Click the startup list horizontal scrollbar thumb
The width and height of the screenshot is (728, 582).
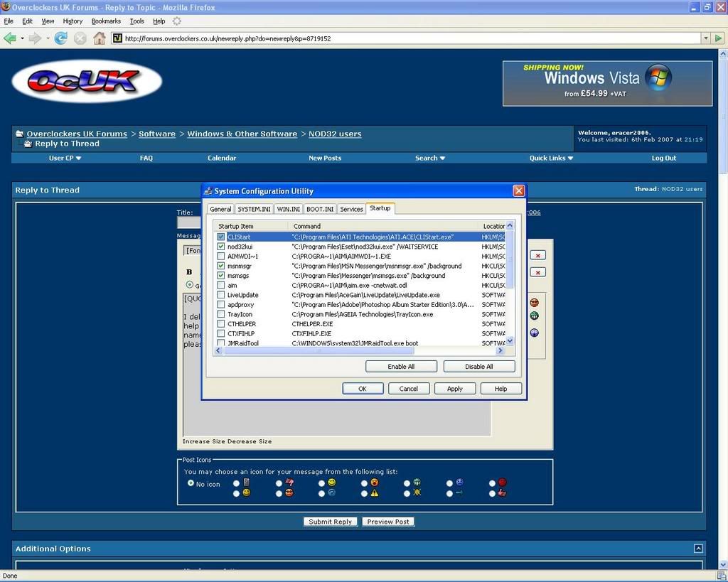pyautogui.click(x=318, y=350)
